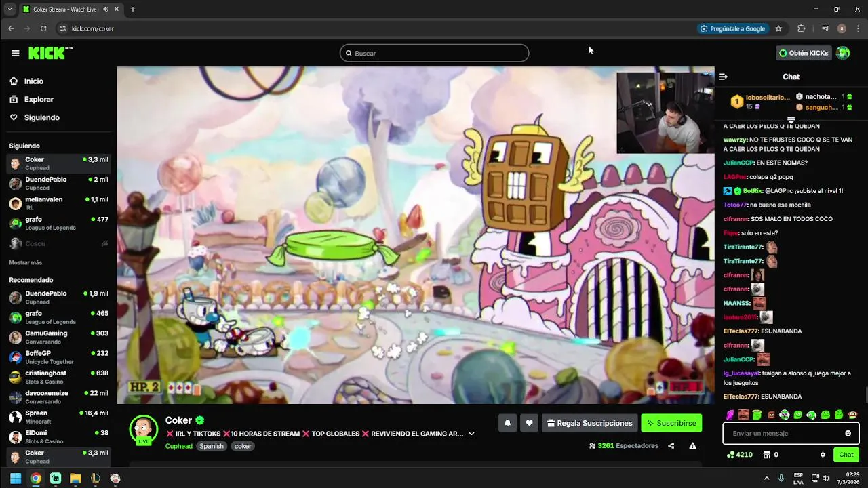Click the verified badge next to Coker
Screen dimensions: 868x488
200,420
